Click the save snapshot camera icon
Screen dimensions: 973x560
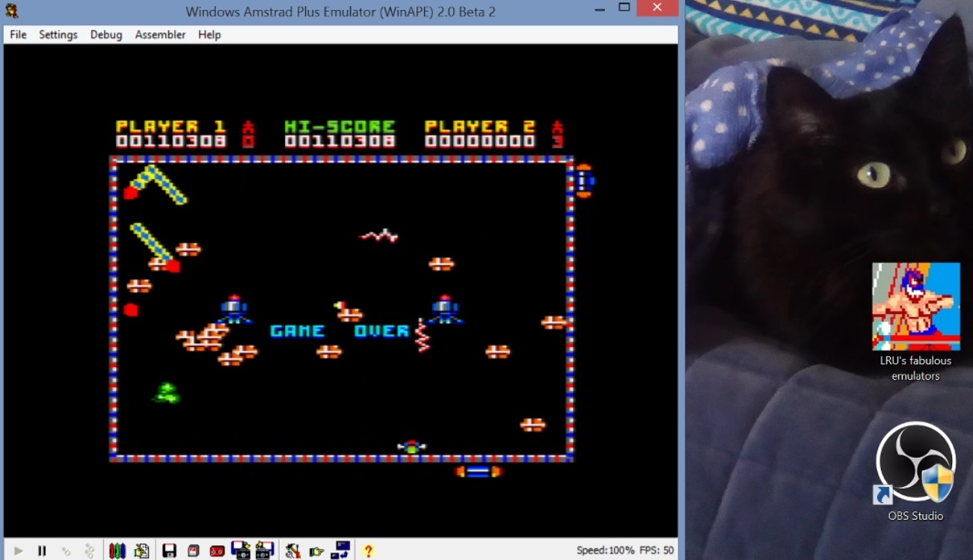[x=265, y=550]
